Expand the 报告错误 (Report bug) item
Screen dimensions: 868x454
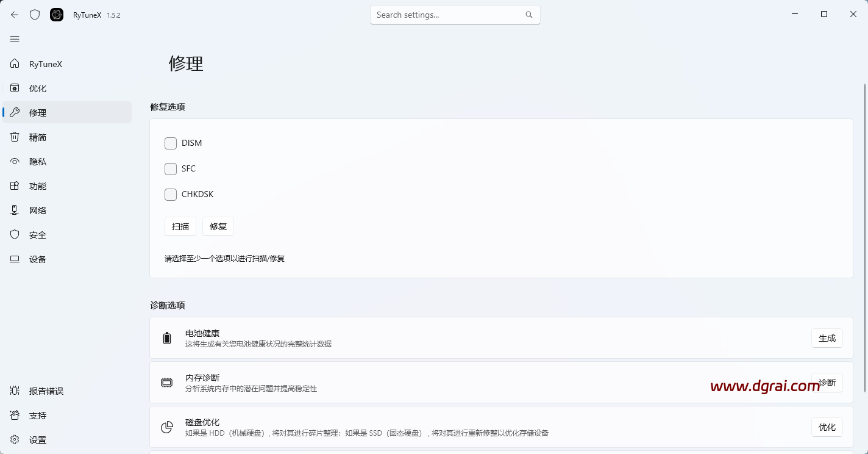[x=15, y=391]
